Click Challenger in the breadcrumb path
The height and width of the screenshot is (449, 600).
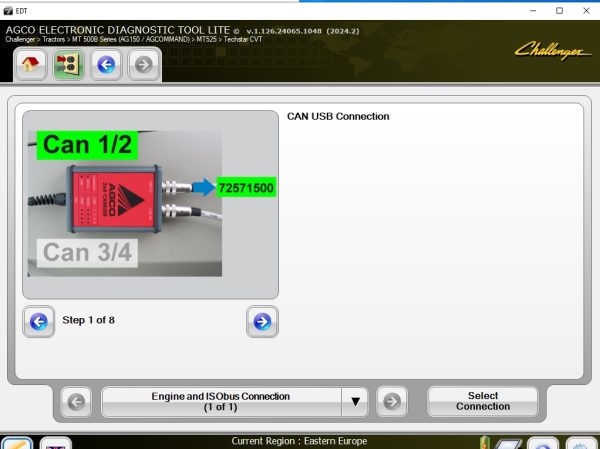20,39
